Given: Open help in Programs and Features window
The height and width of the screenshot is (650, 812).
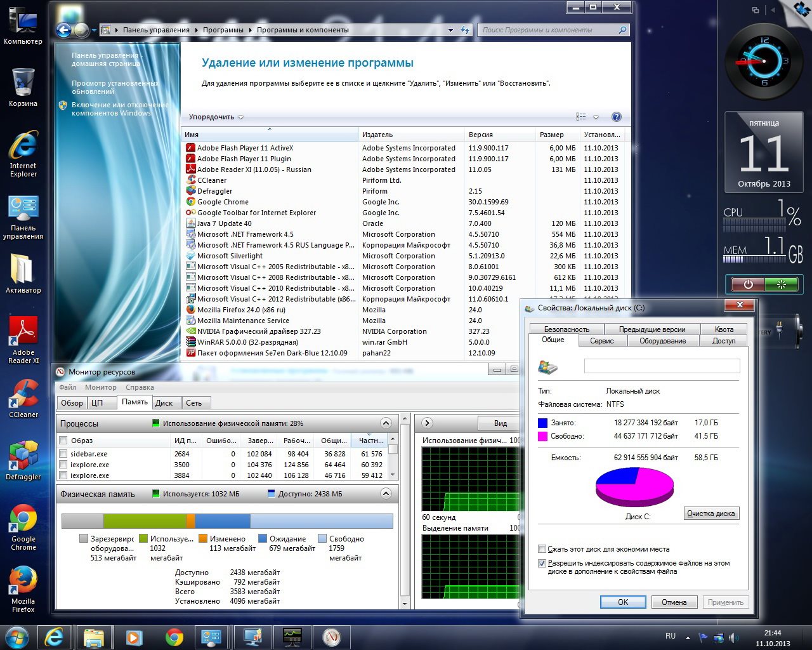Looking at the screenshot, I should 616,117.
